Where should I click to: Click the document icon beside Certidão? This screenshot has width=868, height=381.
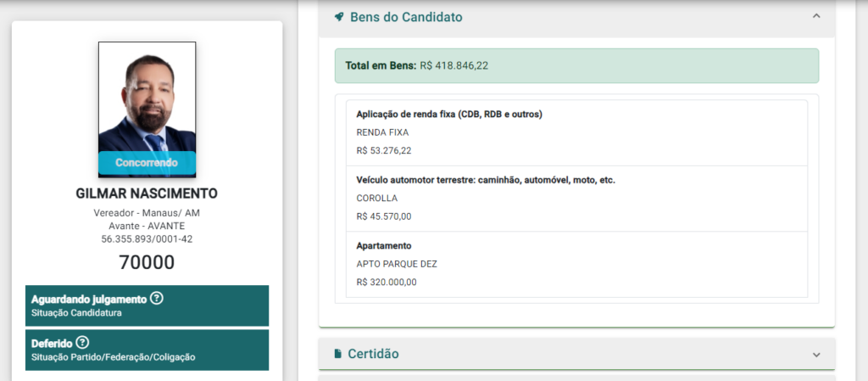tap(337, 354)
